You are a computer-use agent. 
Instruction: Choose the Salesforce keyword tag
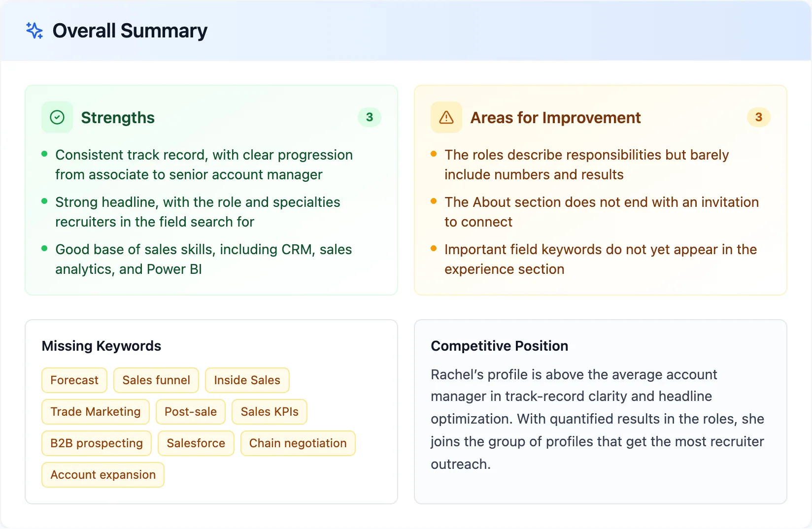(196, 443)
